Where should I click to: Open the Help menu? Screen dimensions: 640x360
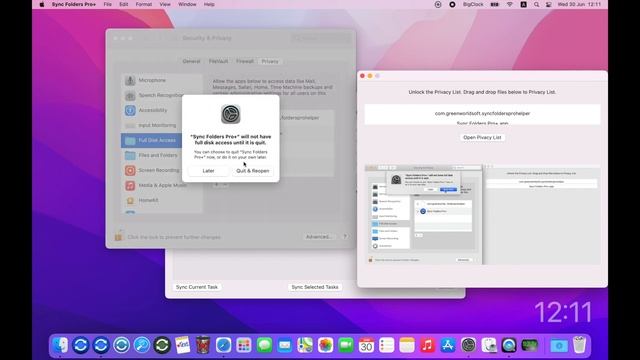[209, 4]
